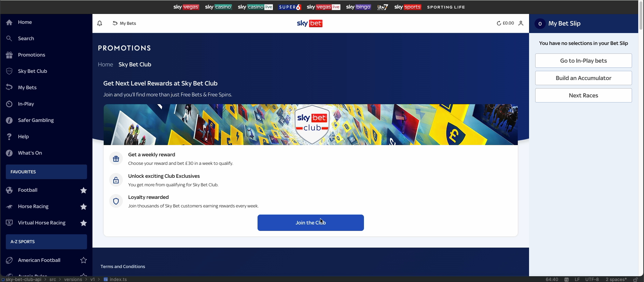Click the bet slip count badge
The image size is (644, 282).
tap(540, 23)
